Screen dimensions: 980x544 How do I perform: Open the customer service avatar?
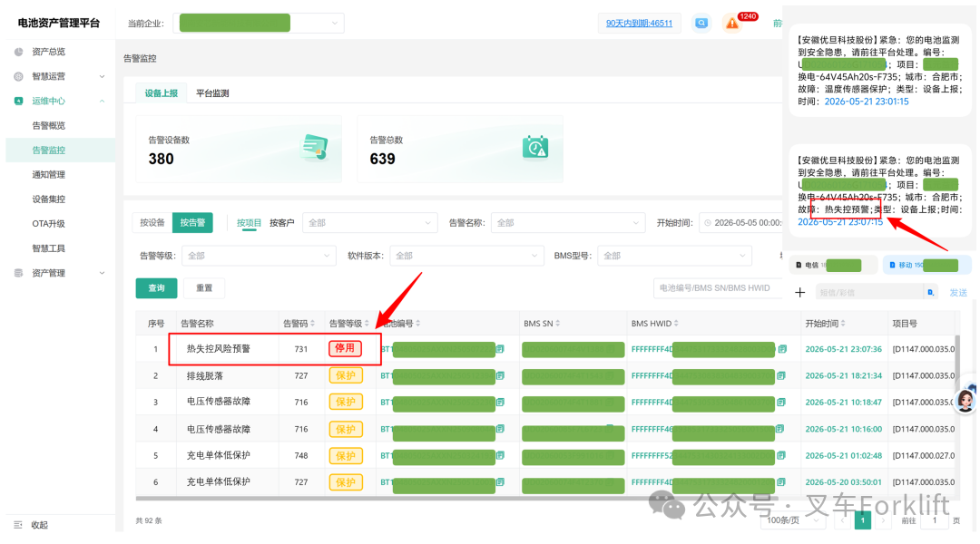pyautogui.click(x=965, y=400)
